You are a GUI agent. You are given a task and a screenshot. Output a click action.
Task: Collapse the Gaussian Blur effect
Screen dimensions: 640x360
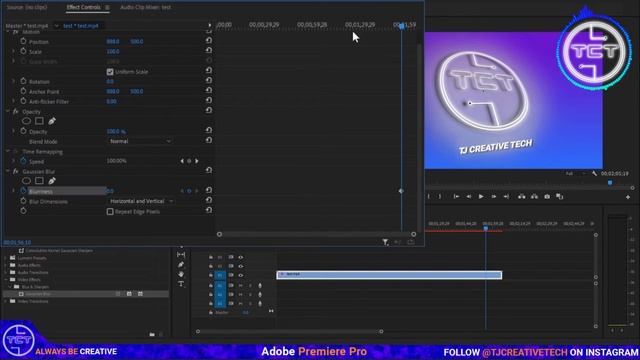click(7, 171)
